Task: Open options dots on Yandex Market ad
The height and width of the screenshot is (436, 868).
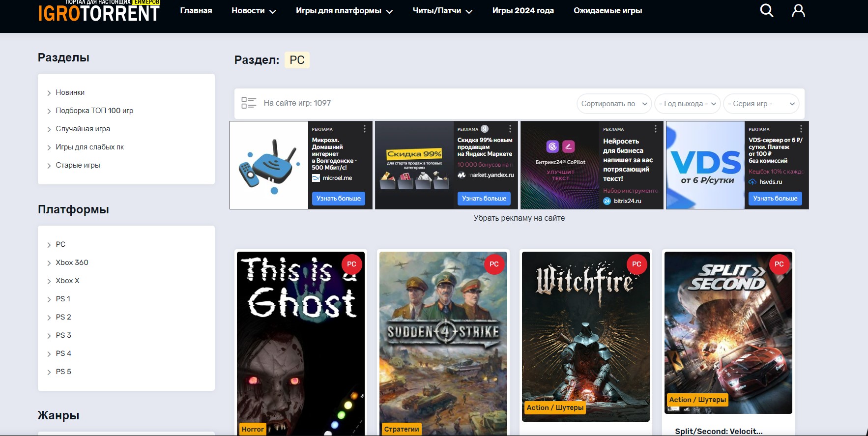Action: coord(510,129)
